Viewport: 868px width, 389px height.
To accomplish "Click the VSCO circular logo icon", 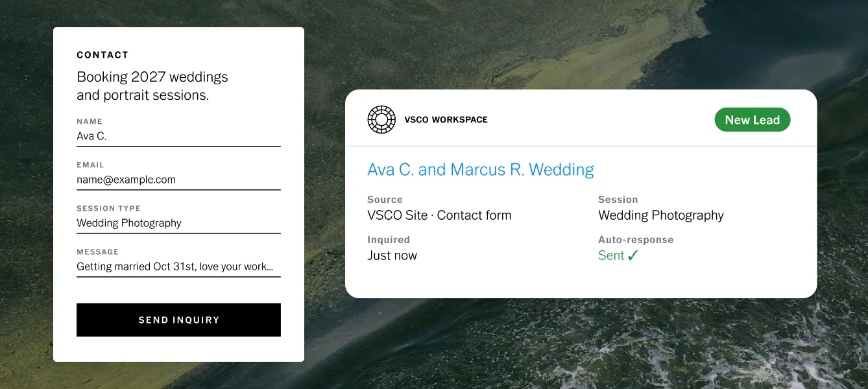I will pos(381,119).
